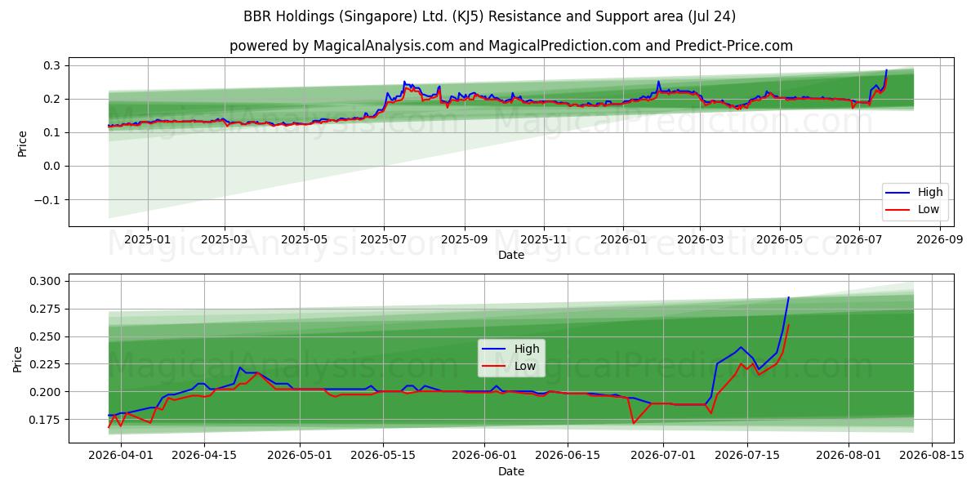Click the '2026-05-01' tick label
The height and width of the screenshot is (490, 980).
300,455
